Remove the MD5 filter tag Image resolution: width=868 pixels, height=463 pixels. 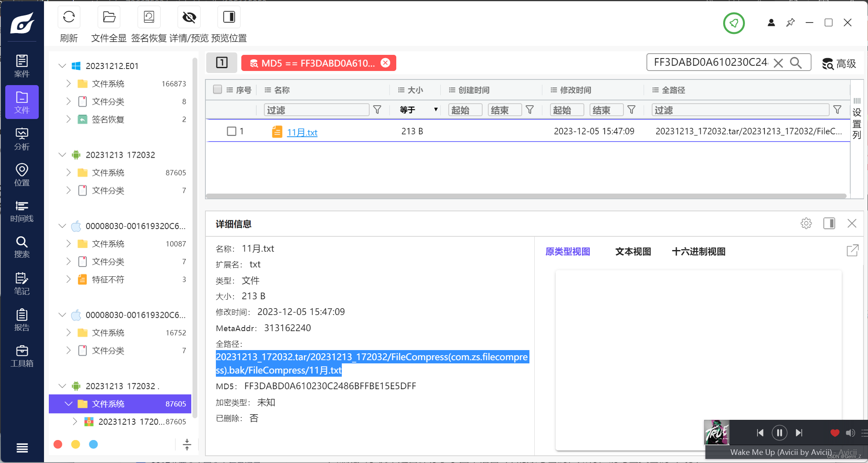click(385, 63)
